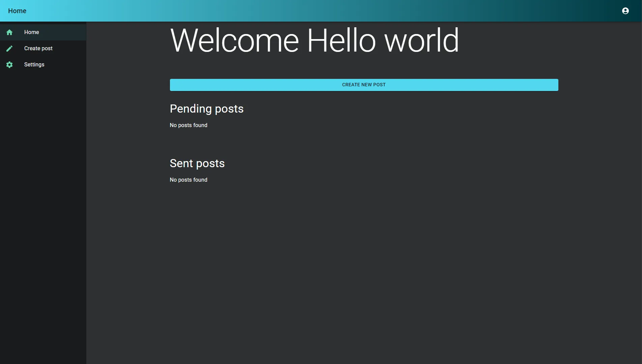This screenshot has width=642, height=364.
Task: Click the word Welcome in the heading
Action: coord(234,40)
